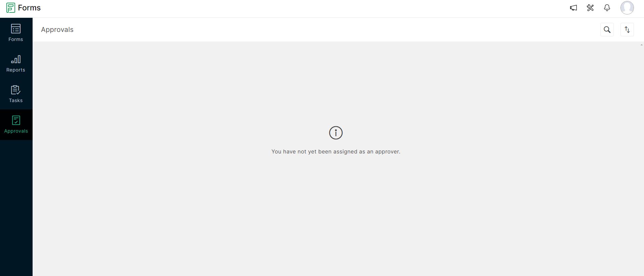
Task: Click the green Forms logo icon
Action: tap(11, 8)
